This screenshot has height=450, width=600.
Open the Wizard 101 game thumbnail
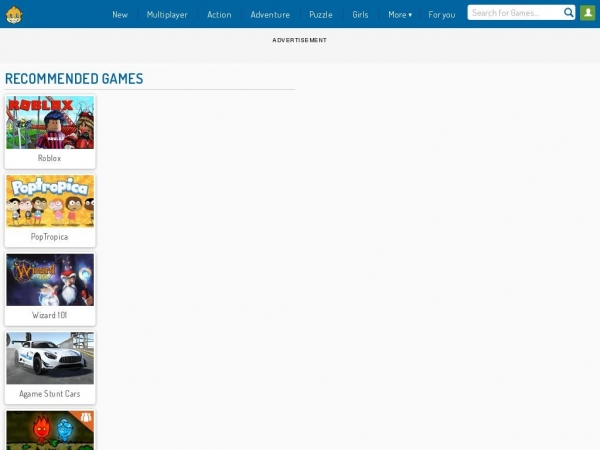click(x=50, y=280)
